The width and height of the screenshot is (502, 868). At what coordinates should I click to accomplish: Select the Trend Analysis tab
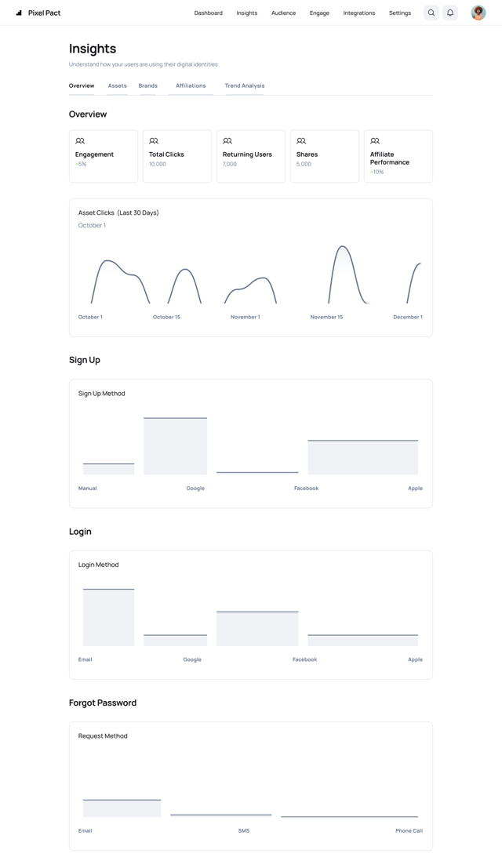[x=245, y=85]
